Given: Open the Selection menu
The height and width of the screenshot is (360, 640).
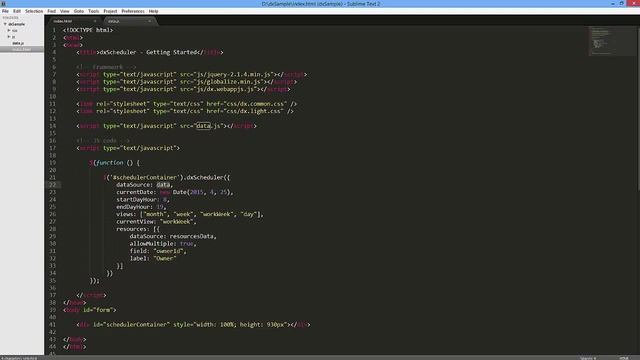Looking at the screenshot, I should pos(34,11).
